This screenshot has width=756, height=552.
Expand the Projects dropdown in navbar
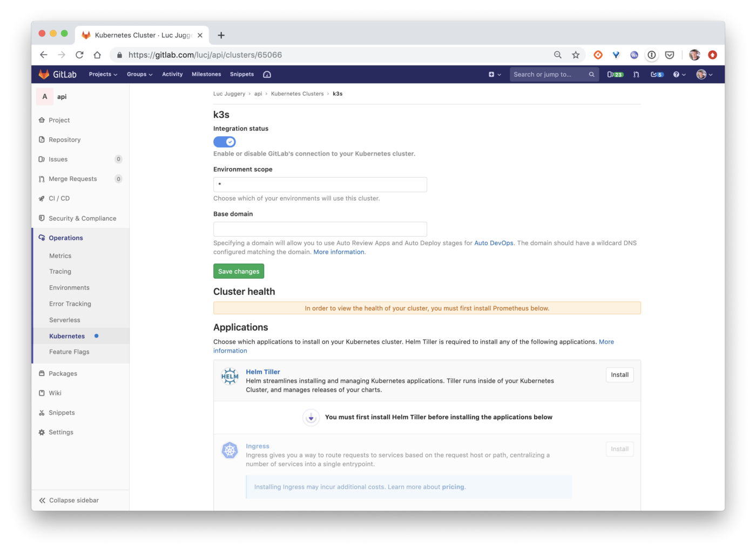click(x=103, y=75)
